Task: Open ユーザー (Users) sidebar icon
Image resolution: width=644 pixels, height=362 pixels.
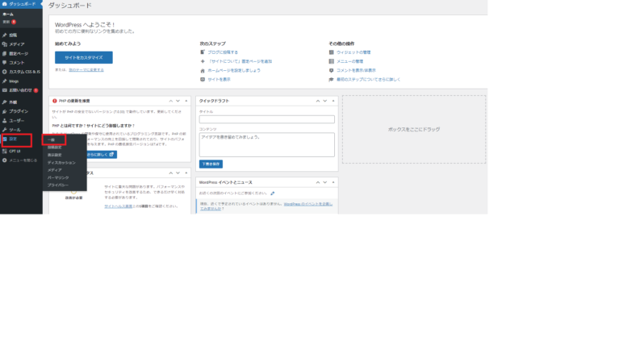Action: coord(5,120)
